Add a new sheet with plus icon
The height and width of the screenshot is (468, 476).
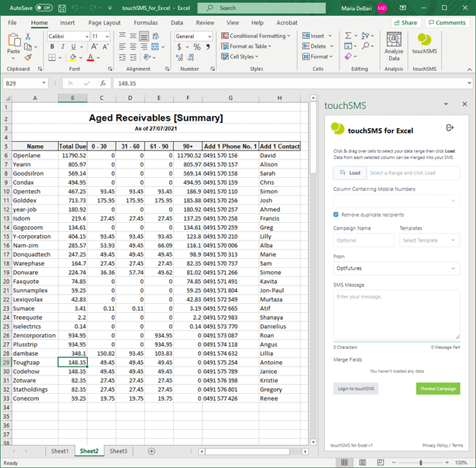(151, 451)
